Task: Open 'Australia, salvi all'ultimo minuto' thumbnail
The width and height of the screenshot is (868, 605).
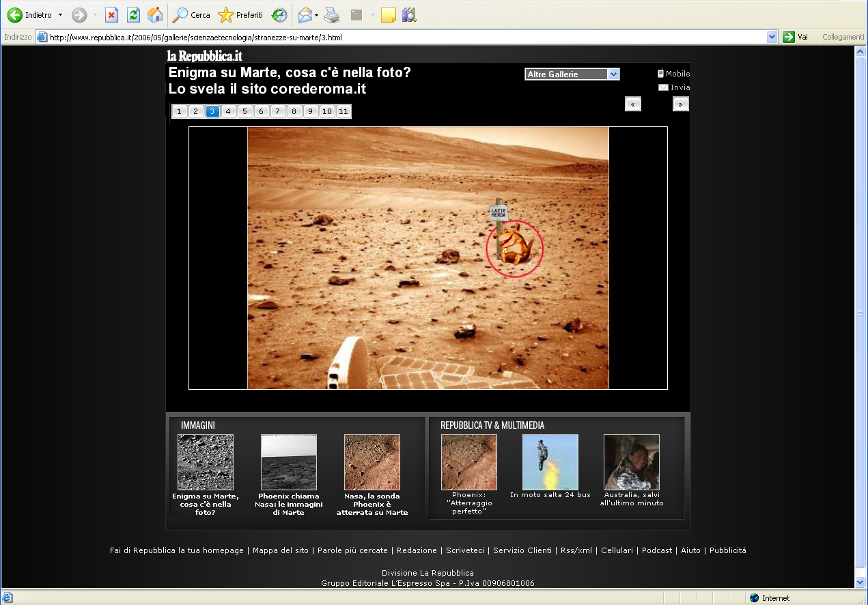Action: [632, 462]
